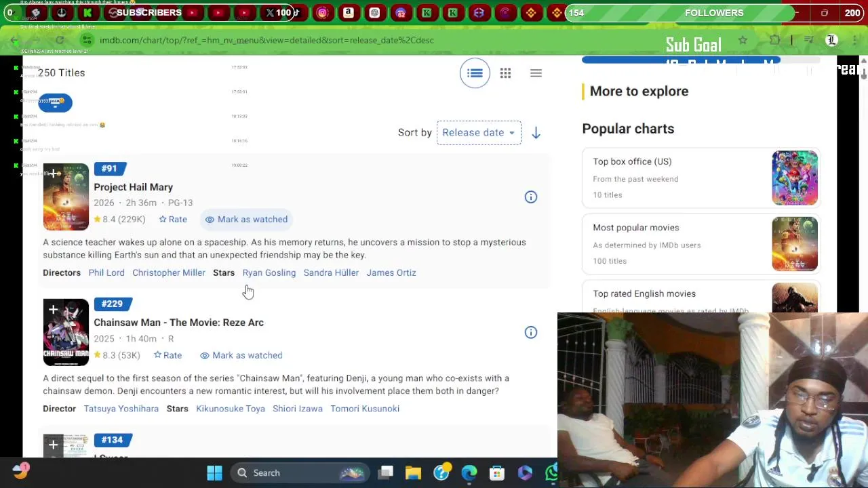The height and width of the screenshot is (488, 868).
Task: Open Tatsuya Yoshihara's page
Action: 121,409
